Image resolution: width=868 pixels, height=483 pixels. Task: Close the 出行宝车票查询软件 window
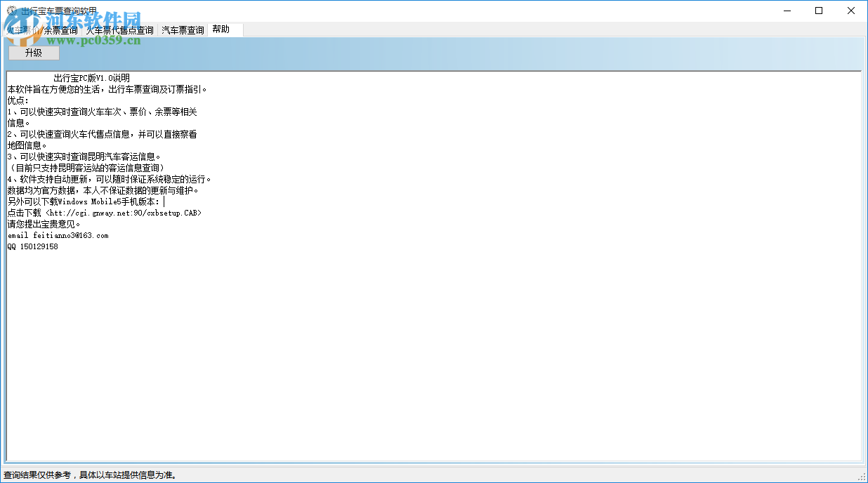pyautogui.click(x=851, y=11)
